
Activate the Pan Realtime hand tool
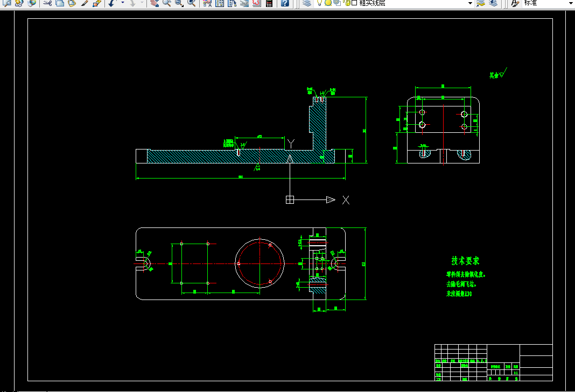[x=155, y=3]
